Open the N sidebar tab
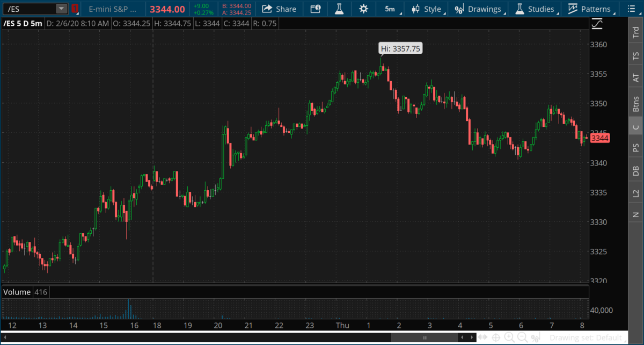 636,214
